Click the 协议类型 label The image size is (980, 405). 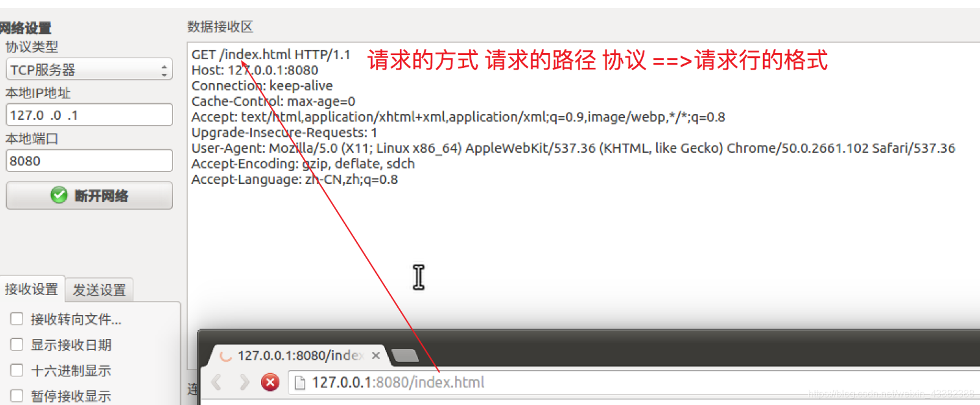[32, 47]
